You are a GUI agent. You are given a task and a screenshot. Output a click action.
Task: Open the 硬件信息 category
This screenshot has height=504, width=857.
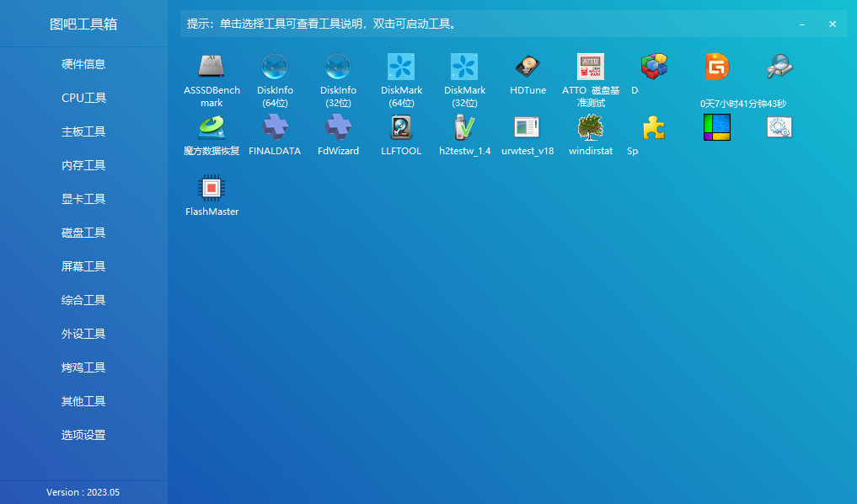(83, 64)
